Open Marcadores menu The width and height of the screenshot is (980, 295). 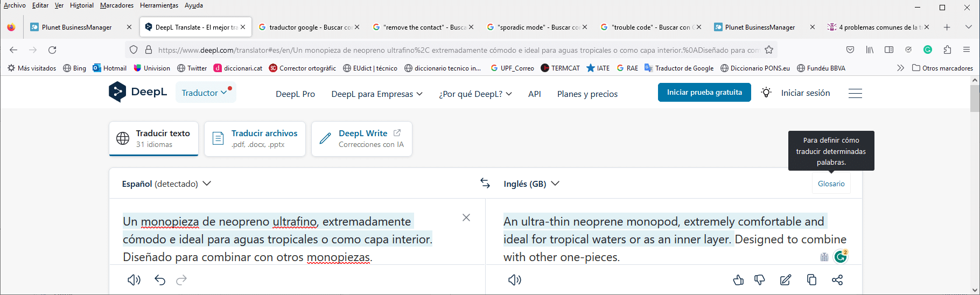click(x=117, y=5)
